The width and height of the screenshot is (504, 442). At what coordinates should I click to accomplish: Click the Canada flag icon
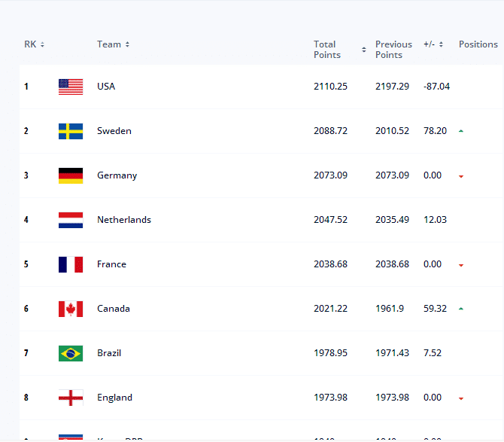coord(71,309)
